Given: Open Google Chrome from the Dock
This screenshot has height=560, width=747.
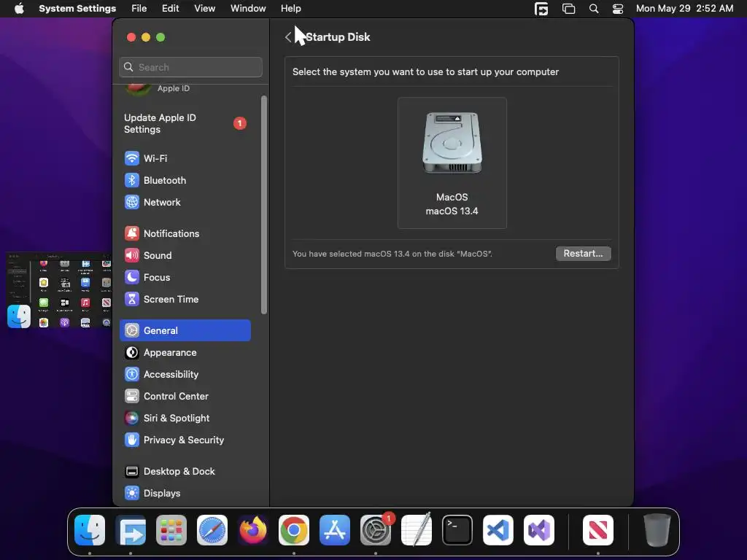Looking at the screenshot, I should (294, 530).
